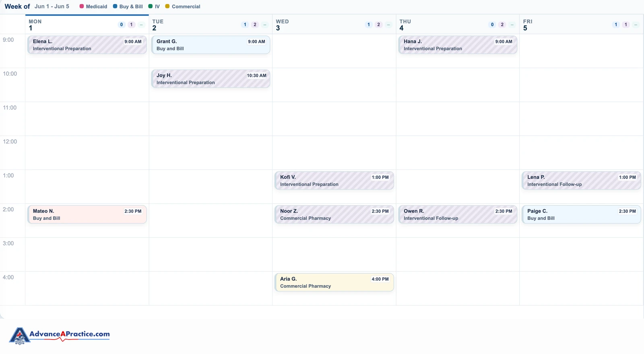Image resolution: width=644 pixels, height=354 pixels.
Task: Click the 10:00 time row label
Action: [x=10, y=74]
